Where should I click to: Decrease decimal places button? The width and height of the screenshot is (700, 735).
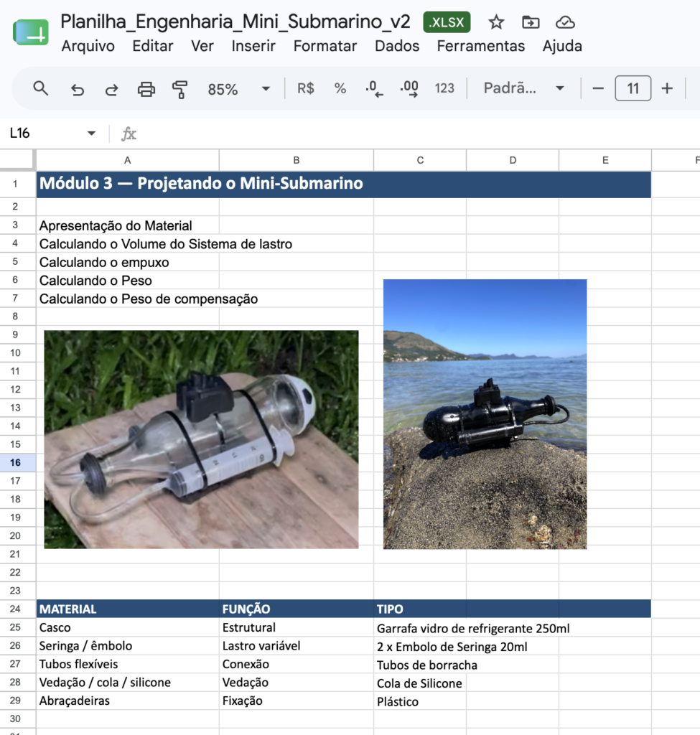pos(374,88)
